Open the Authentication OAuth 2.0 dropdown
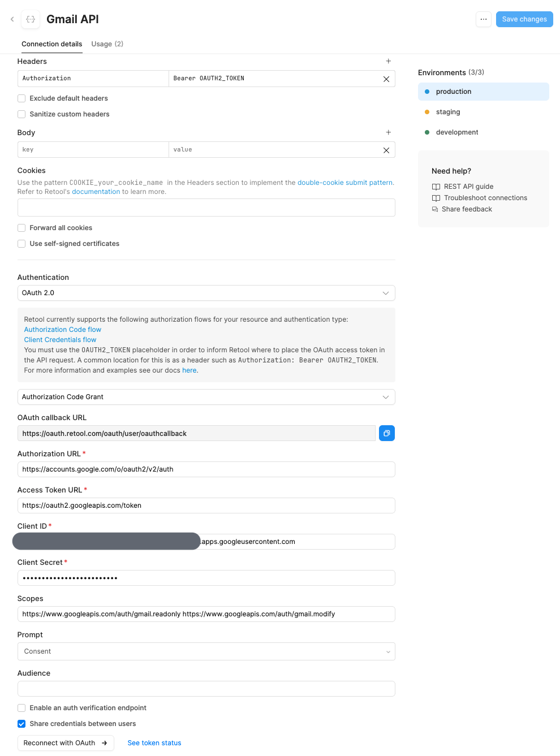The height and width of the screenshot is (756, 560). (206, 293)
